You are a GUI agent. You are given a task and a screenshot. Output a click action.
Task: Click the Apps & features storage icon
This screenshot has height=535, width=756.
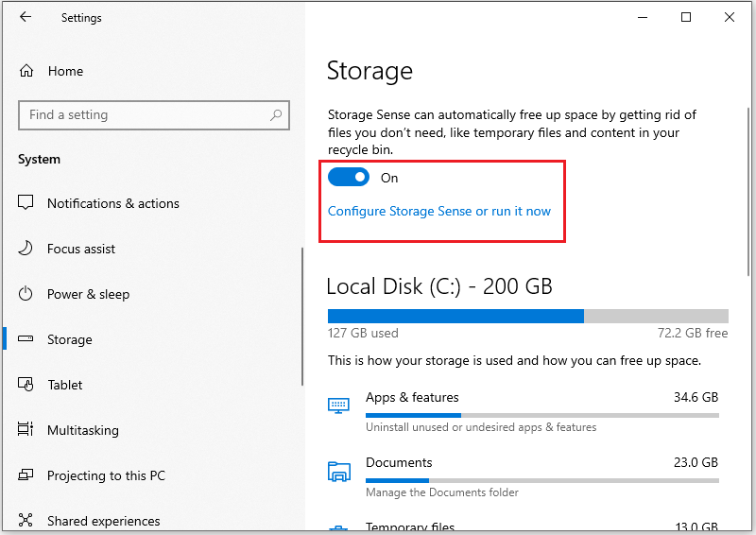point(338,406)
